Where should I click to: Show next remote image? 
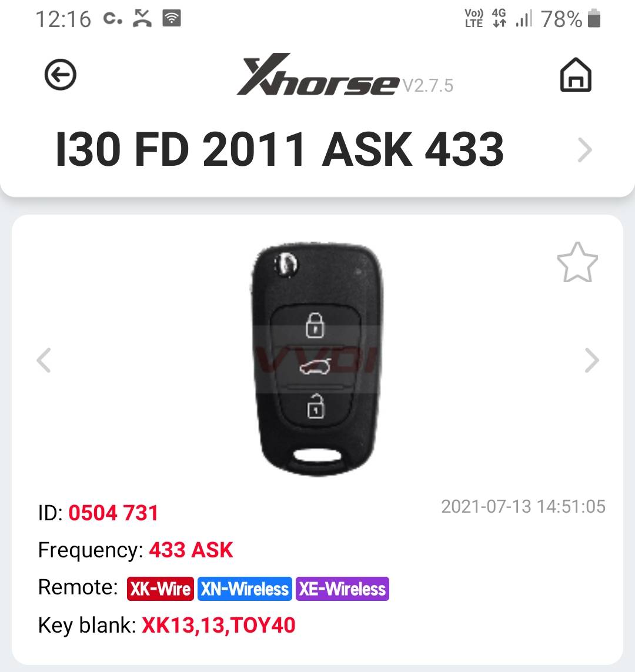tap(591, 360)
